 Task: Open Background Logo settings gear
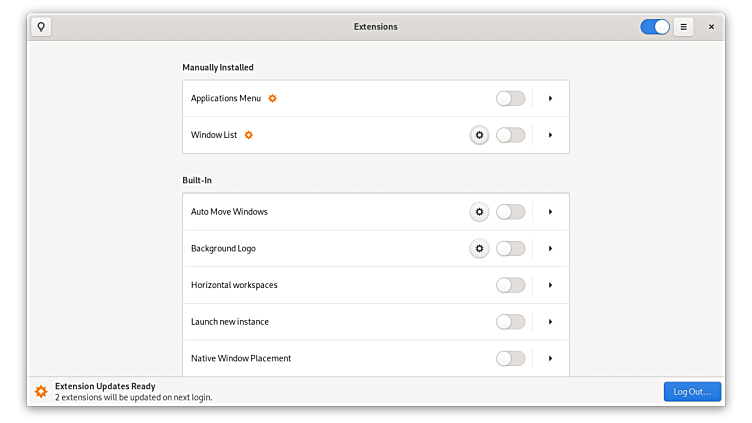479,249
